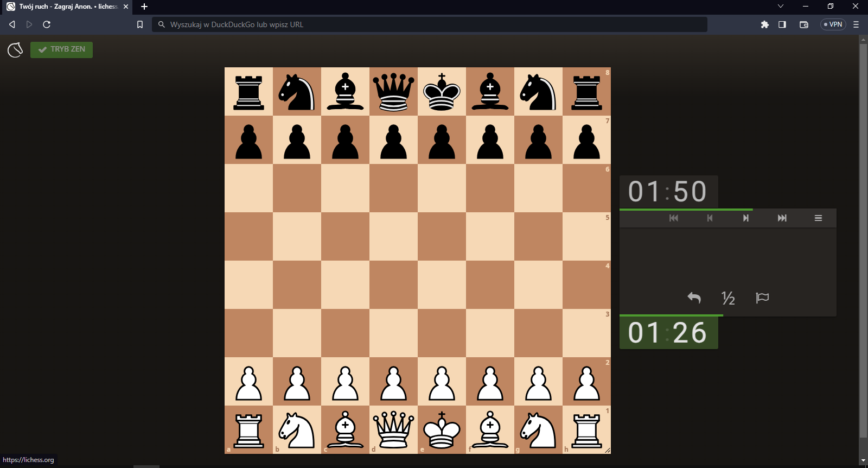The height and width of the screenshot is (468, 868).
Task: Open the browser extensions puzzle icon
Action: coord(765,24)
